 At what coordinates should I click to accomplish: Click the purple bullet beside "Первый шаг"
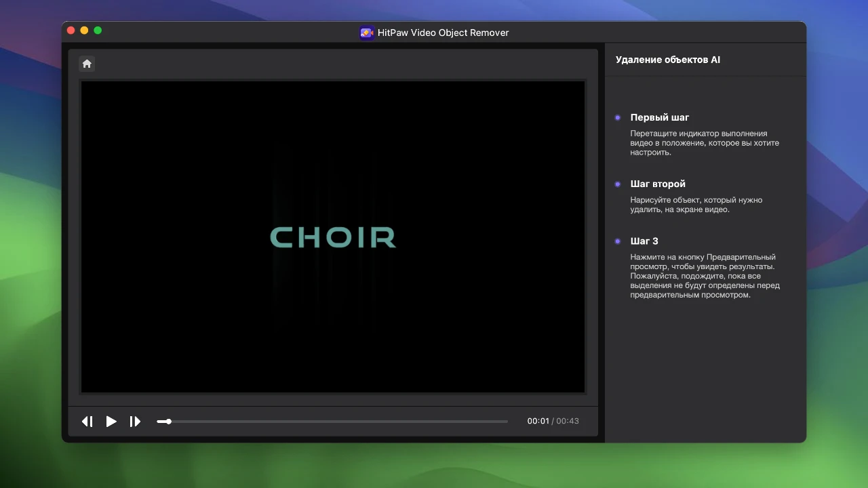[618, 117]
